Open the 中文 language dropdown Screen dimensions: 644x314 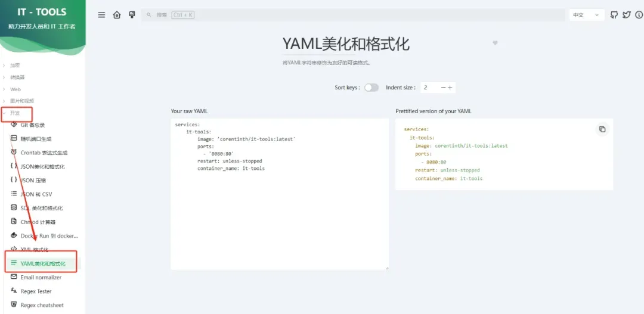587,15
